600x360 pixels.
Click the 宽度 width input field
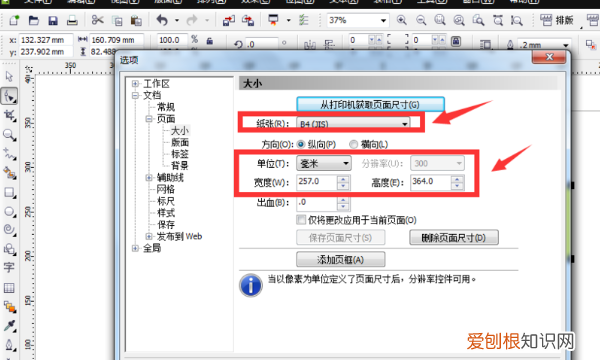(x=317, y=182)
